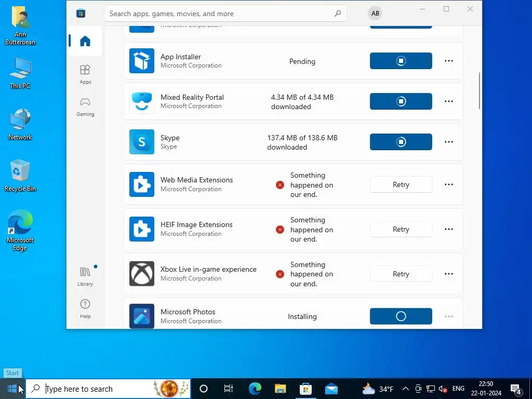Click the Skype app icon
Screen dimensions: 532x399
tap(142, 142)
